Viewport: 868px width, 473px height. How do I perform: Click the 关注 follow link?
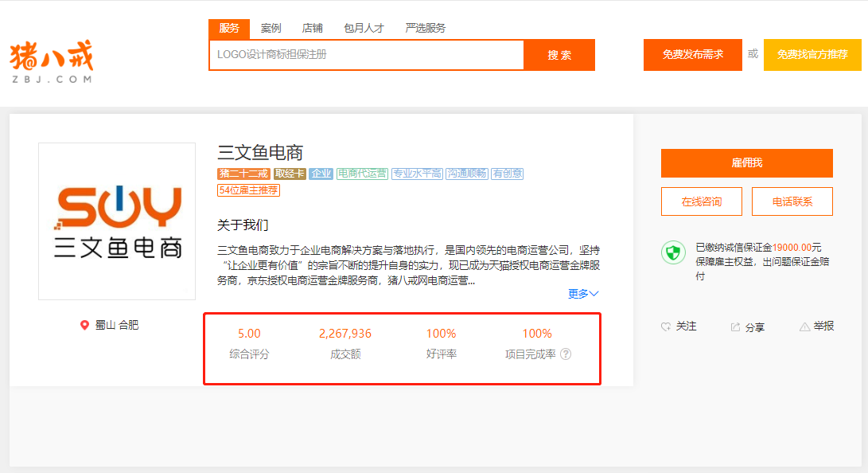point(686,326)
